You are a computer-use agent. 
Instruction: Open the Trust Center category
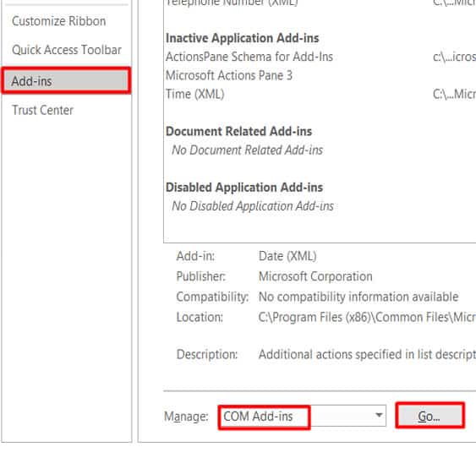[x=42, y=110]
